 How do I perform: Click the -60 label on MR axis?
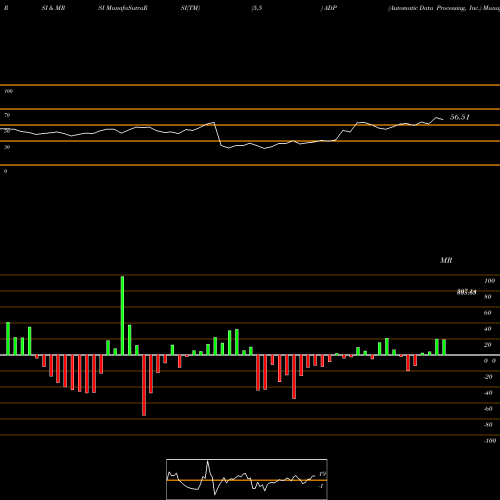tap(488, 409)
